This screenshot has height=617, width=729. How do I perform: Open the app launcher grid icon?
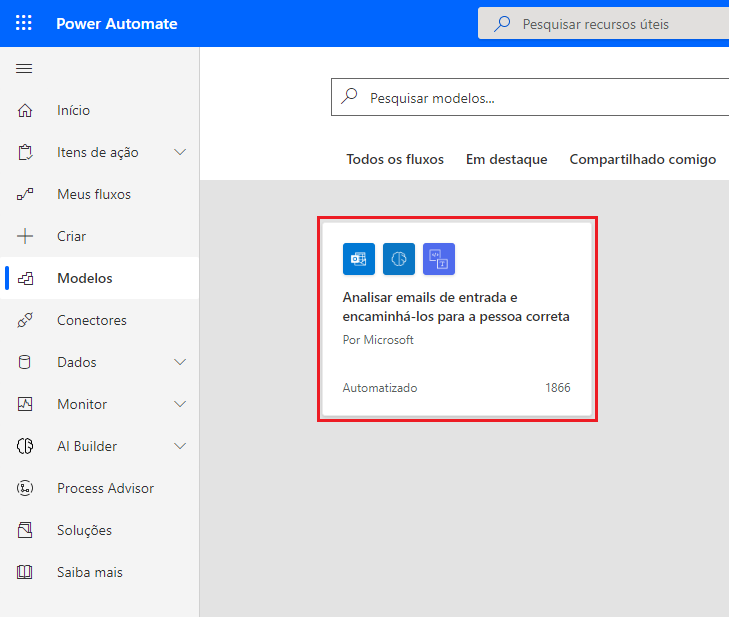pos(24,23)
